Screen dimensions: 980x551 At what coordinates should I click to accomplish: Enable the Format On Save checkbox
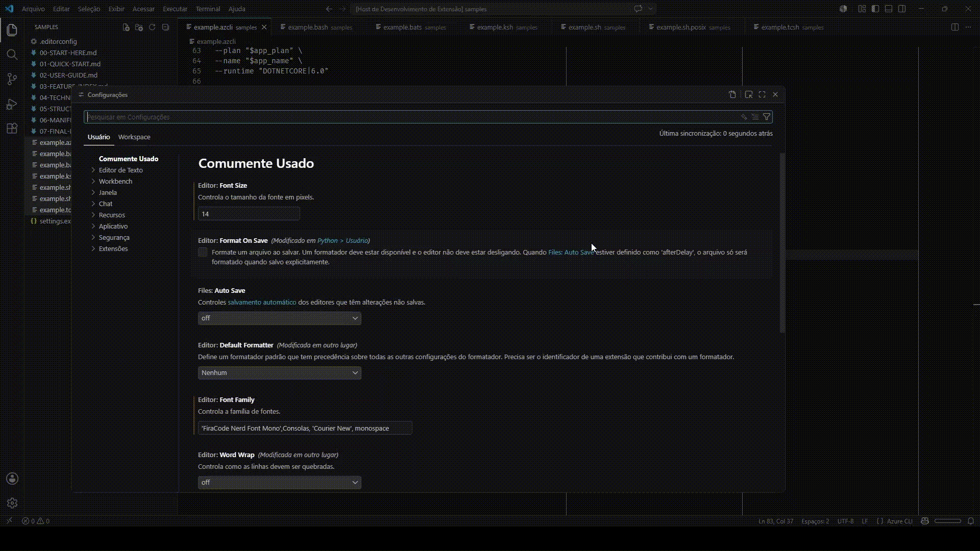coord(203,252)
